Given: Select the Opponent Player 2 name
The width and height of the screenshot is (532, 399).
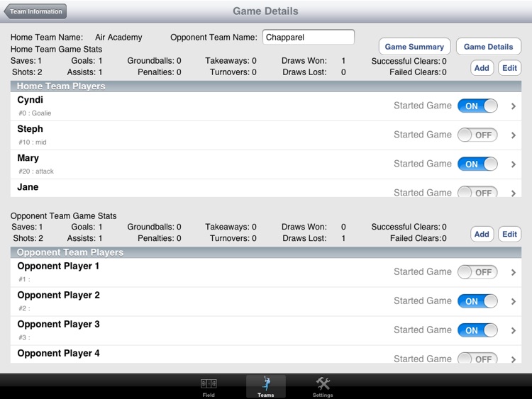Looking at the screenshot, I should (58, 296).
